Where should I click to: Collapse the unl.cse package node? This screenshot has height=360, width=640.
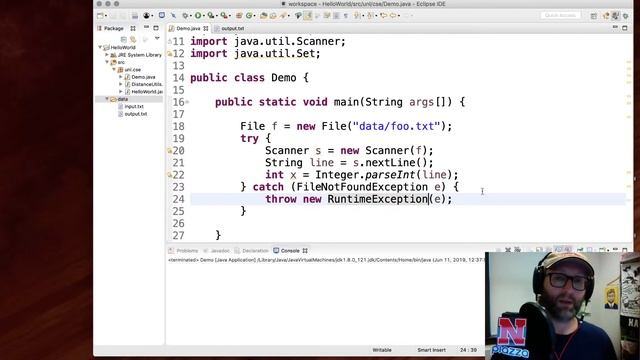114,69
